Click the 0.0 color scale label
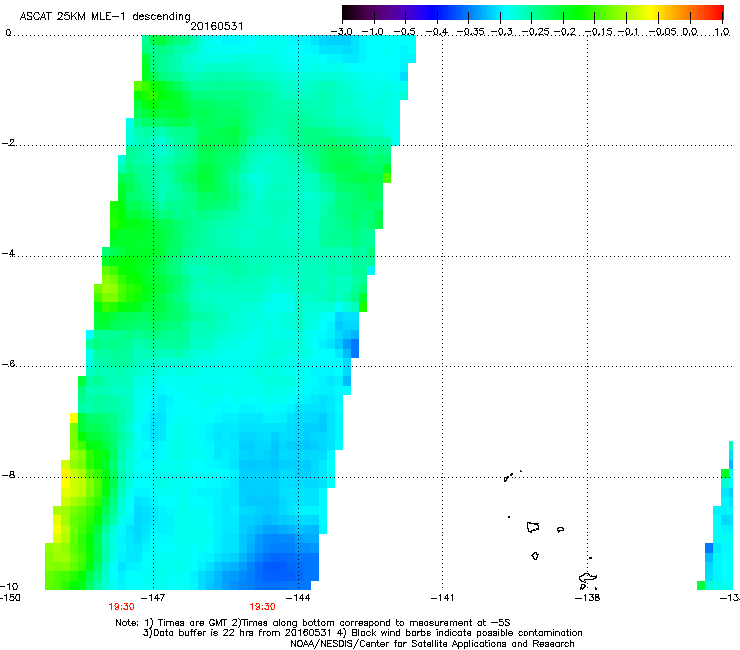Image resolution: width=740 pixels, height=650 pixels. [690, 32]
